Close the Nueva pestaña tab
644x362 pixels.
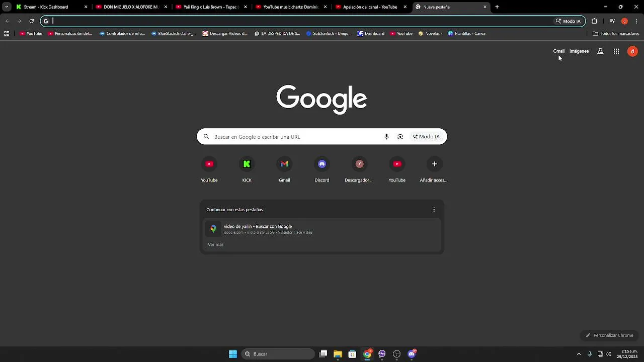485,7
